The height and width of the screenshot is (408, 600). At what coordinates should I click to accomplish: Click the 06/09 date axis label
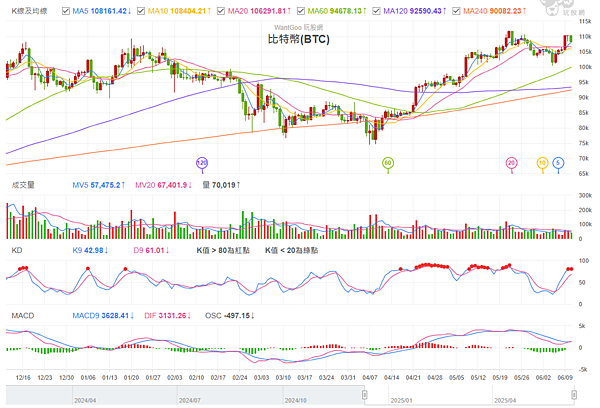565,378
